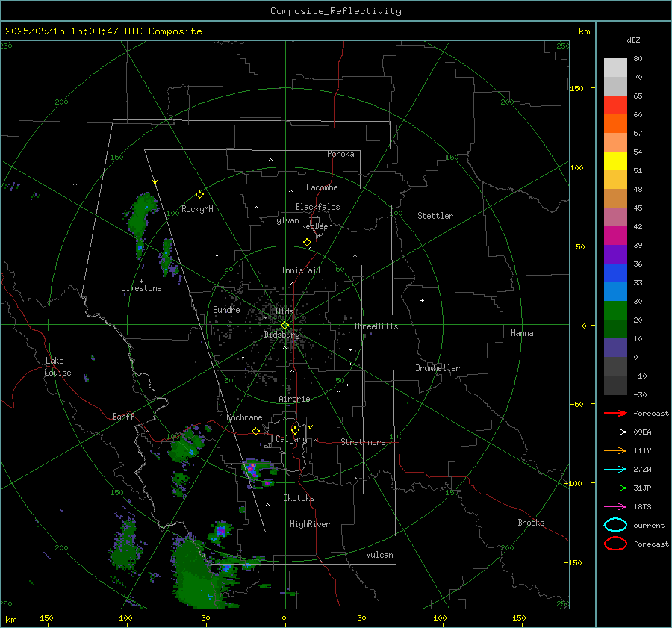This screenshot has width=672, height=628.
Task: Click the Brooks label on map
Action: coord(531,523)
